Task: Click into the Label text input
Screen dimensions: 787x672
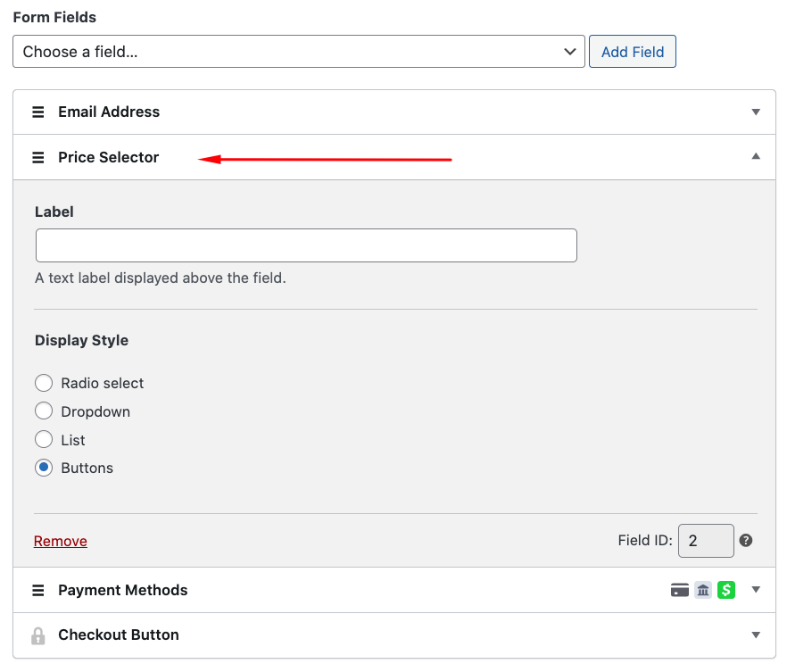Action: click(306, 245)
